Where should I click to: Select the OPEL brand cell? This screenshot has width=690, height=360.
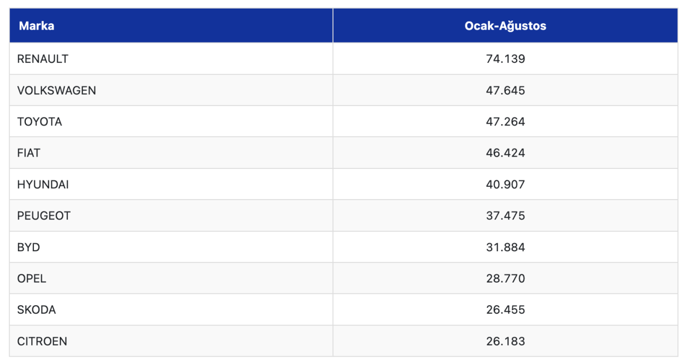pos(171,279)
